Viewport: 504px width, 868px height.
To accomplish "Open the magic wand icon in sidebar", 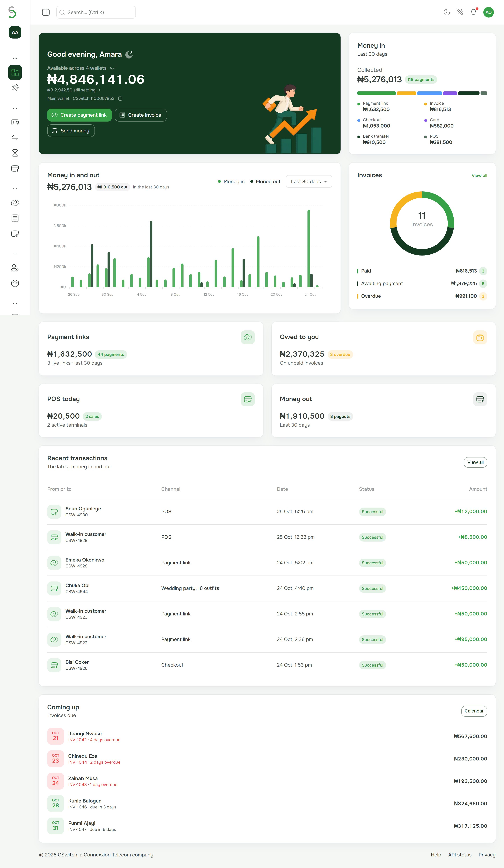I will coord(15,88).
